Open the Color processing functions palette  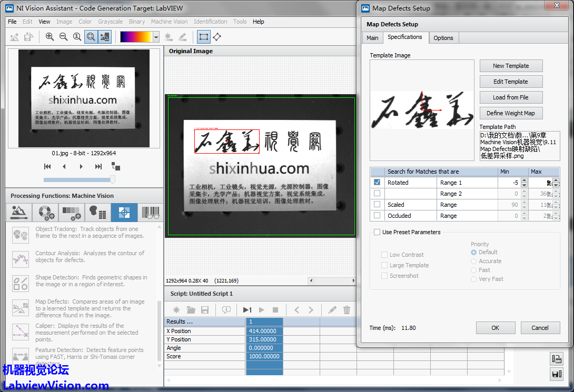[45, 213]
